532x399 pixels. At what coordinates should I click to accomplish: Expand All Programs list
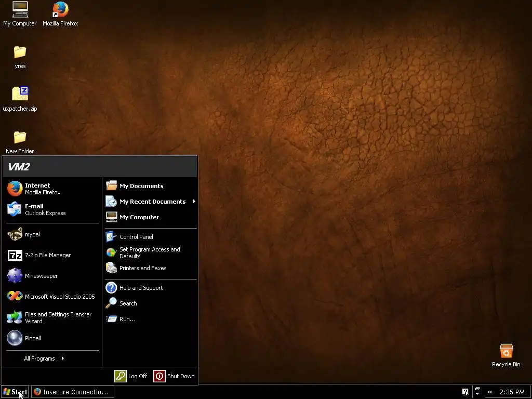[x=44, y=358]
